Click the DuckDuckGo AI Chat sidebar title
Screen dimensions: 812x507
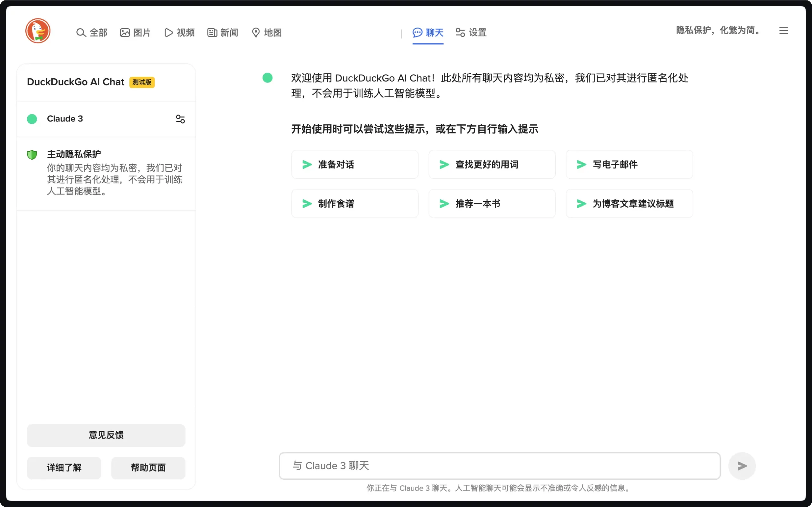(x=75, y=82)
